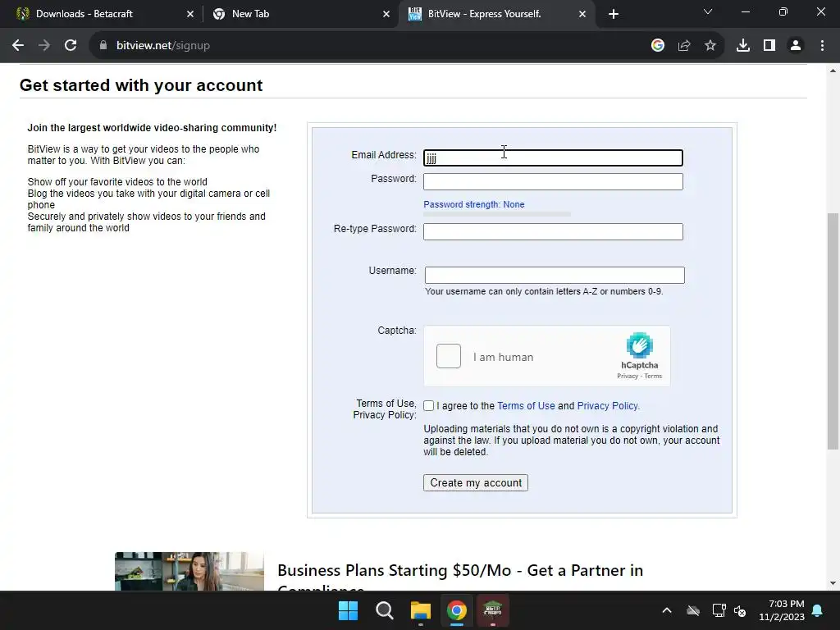This screenshot has height=630, width=840.
Task: Open Windows taskbar search
Action: point(385,610)
